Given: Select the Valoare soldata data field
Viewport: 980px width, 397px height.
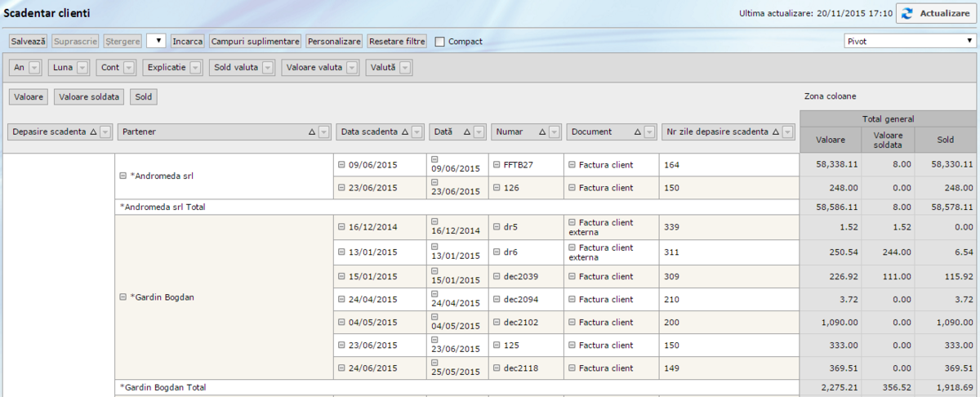Looking at the screenshot, I should pyautogui.click(x=90, y=97).
